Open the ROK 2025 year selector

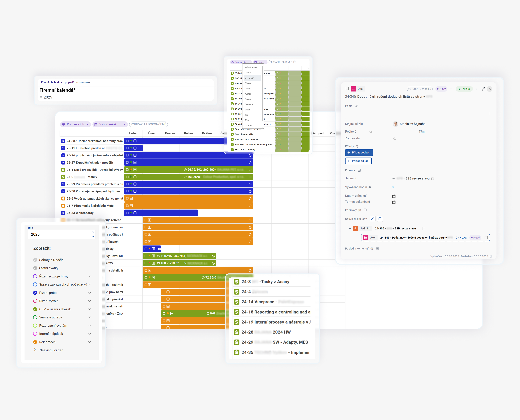(x=62, y=234)
